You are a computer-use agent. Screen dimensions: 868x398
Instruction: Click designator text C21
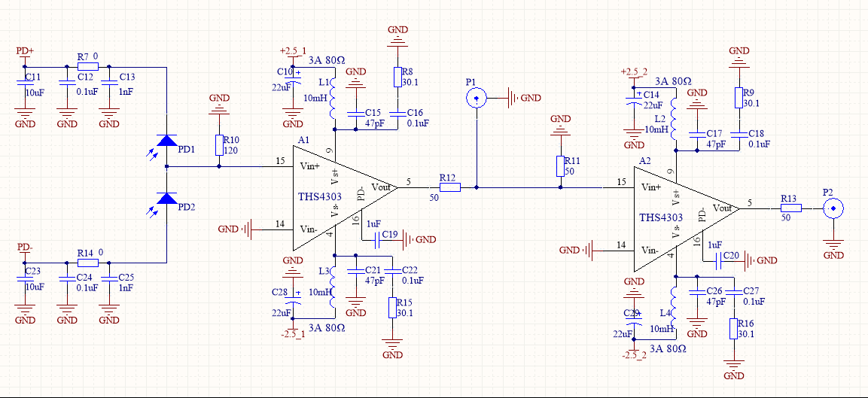click(373, 269)
